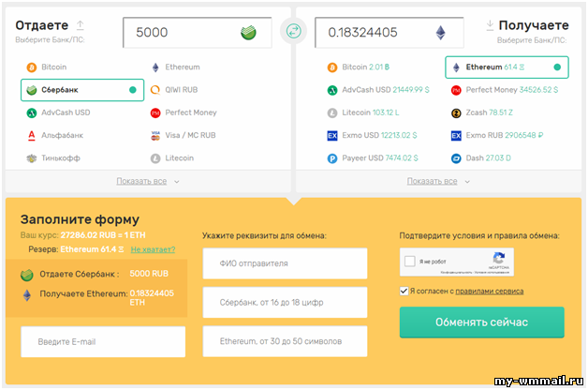Expand Показать все under Получаете list
Viewport: 588px width, 390px height.
(x=432, y=181)
